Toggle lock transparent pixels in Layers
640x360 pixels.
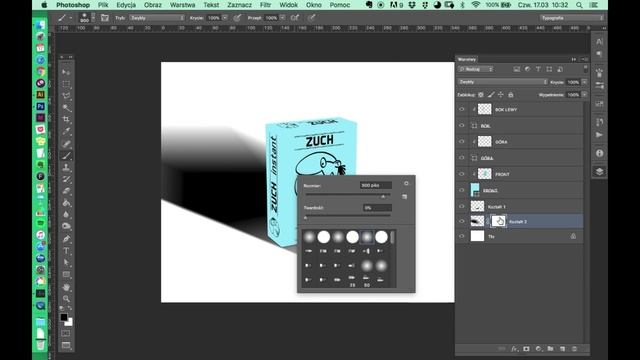[481, 95]
